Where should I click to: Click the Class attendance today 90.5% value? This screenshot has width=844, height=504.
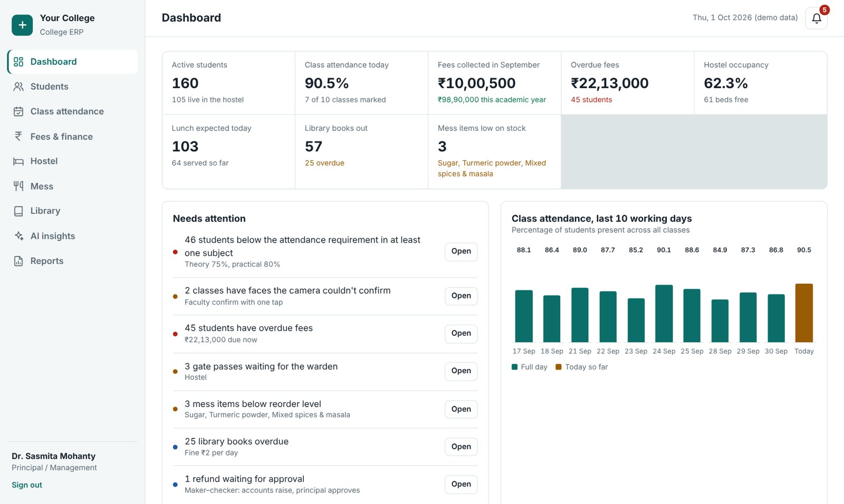click(327, 83)
